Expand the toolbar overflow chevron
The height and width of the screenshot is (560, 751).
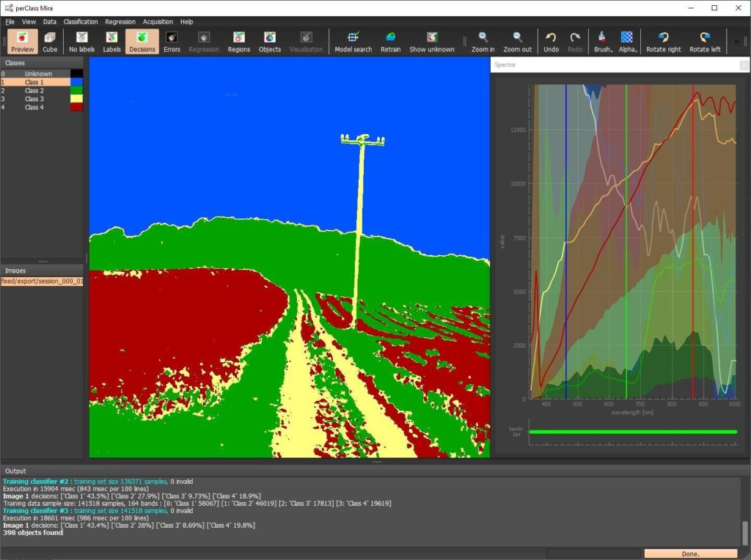(736, 41)
